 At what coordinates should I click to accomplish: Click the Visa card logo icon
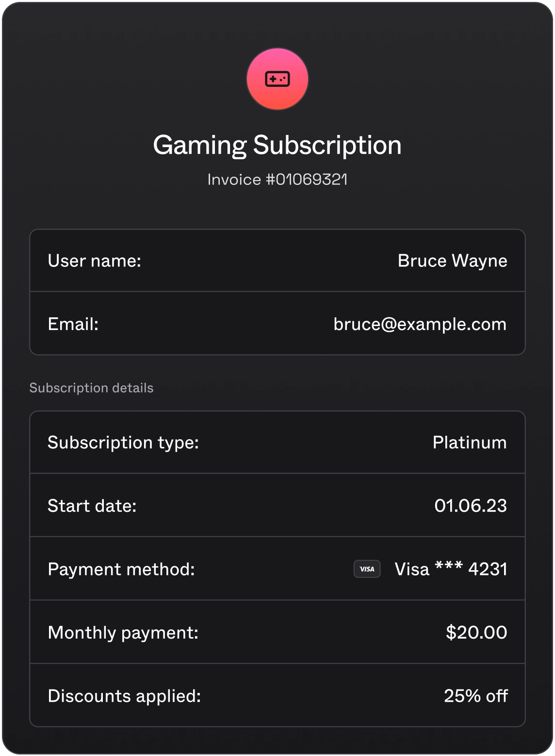(367, 569)
